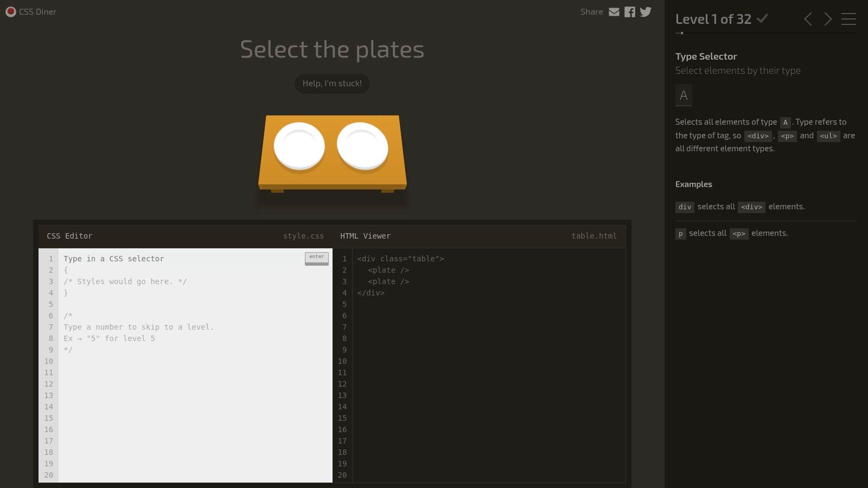Go to previous level arrow
Image resolution: width=868 pixels, height=488 pixels.
pos(808,19)
